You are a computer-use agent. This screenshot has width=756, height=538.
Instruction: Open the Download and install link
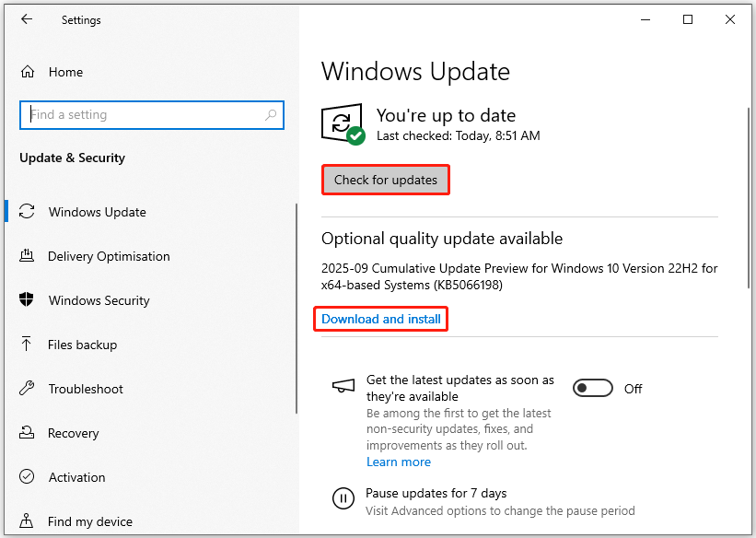pos(380,319)
